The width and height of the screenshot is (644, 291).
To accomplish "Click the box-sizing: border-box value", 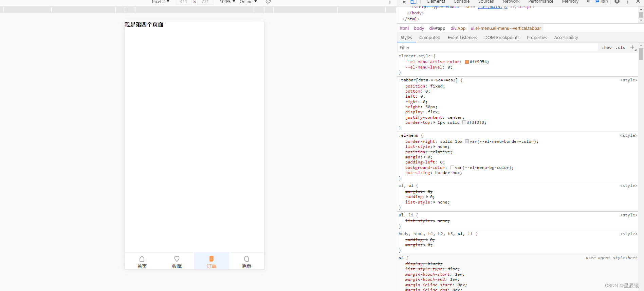I will point(447,173).
